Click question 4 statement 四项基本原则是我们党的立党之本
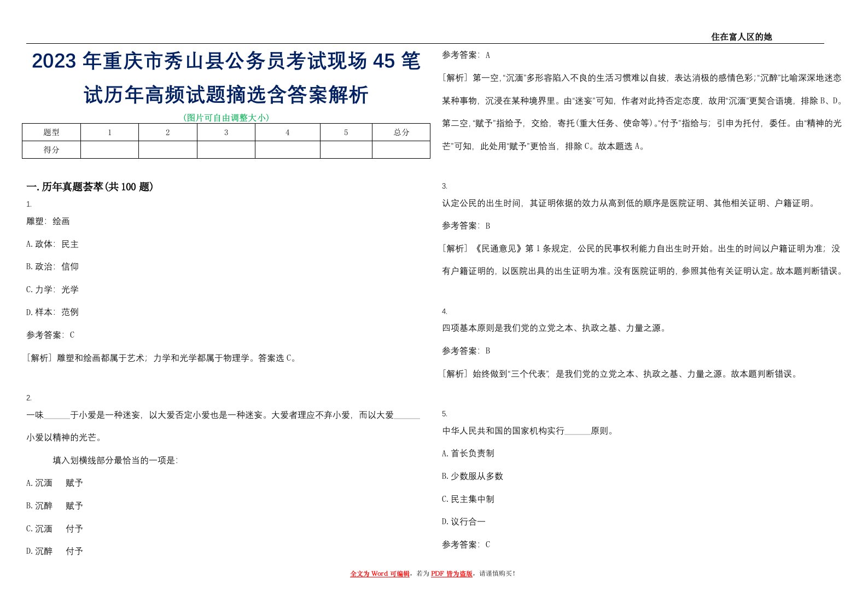This screenshot has width=868, height=614. tap(555, 328)
